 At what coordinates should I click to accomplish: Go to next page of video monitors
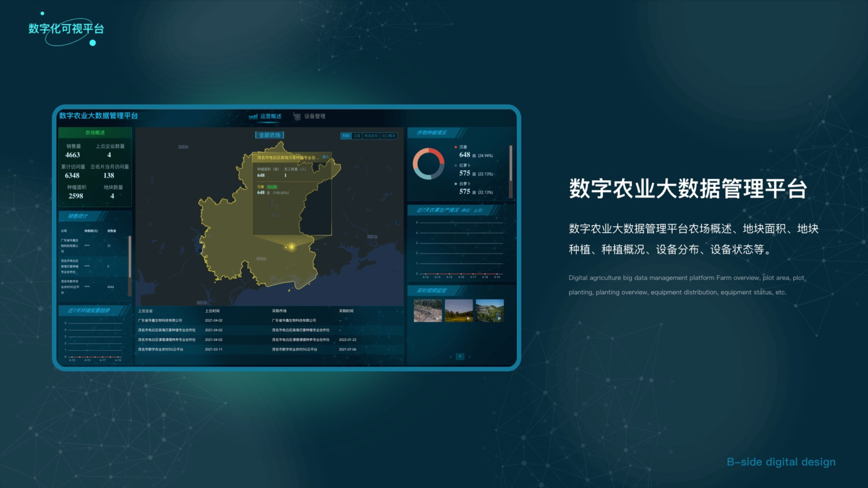pyautogui.click(x=469, y=357)
